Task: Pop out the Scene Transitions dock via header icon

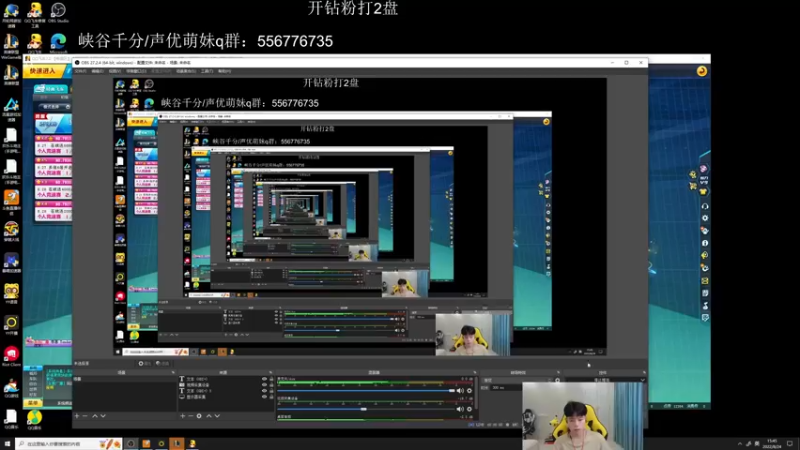Action: click(x=558, y=372)
